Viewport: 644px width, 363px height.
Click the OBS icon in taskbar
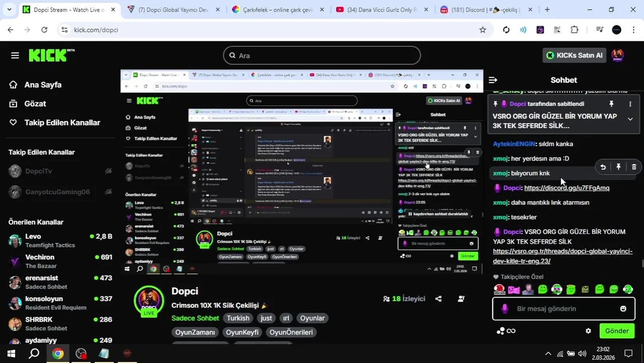[81, 353]
